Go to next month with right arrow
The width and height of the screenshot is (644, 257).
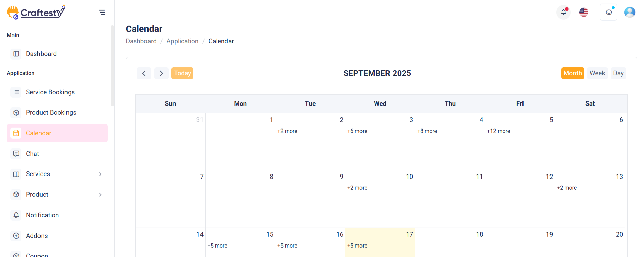pyautogui.click(x=161, y=73)
